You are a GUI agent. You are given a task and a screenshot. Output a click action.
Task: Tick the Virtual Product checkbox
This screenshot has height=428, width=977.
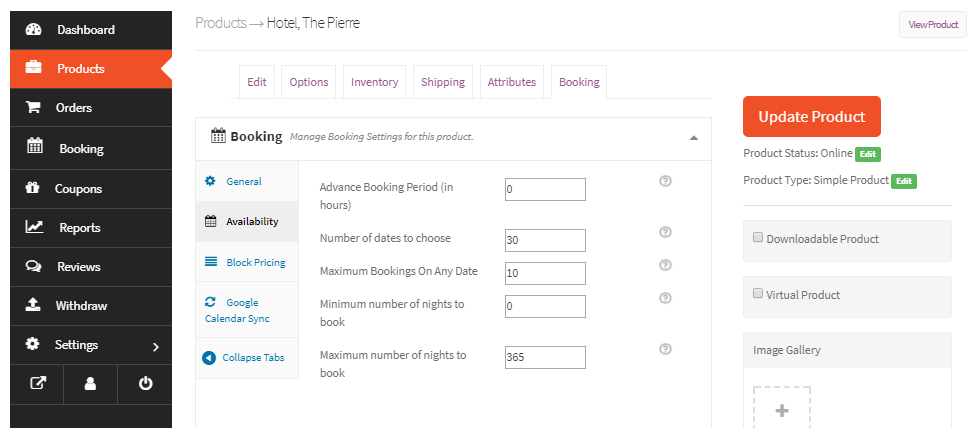click(x=758, y=294)
